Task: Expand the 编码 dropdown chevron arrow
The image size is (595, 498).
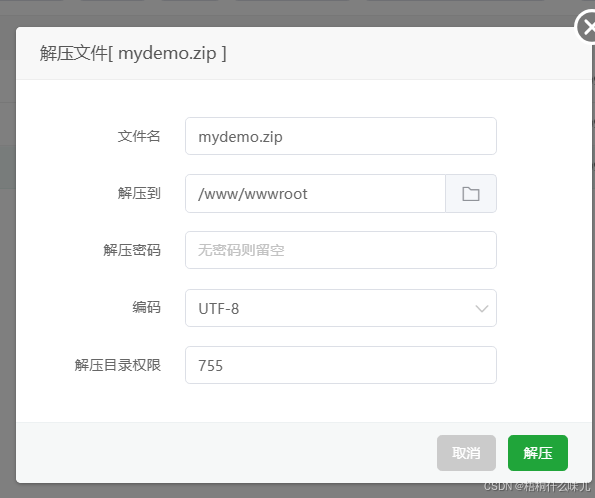Action: [482, 308]
